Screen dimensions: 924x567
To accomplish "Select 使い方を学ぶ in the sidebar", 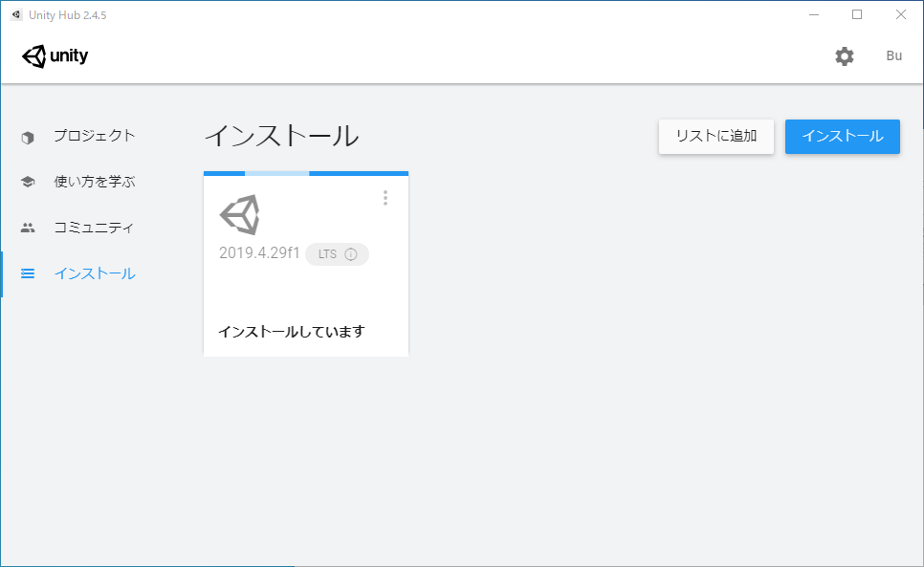I will (86, 182).
